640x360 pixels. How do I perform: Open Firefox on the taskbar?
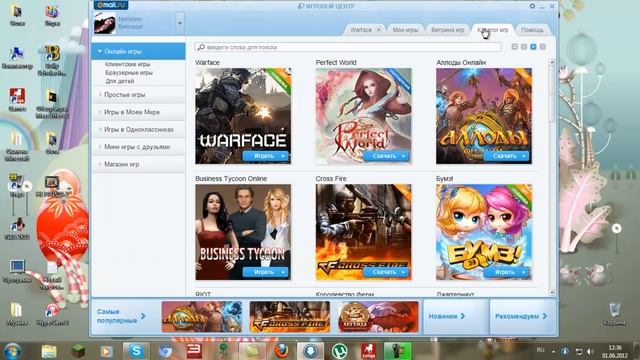point(281,351)
